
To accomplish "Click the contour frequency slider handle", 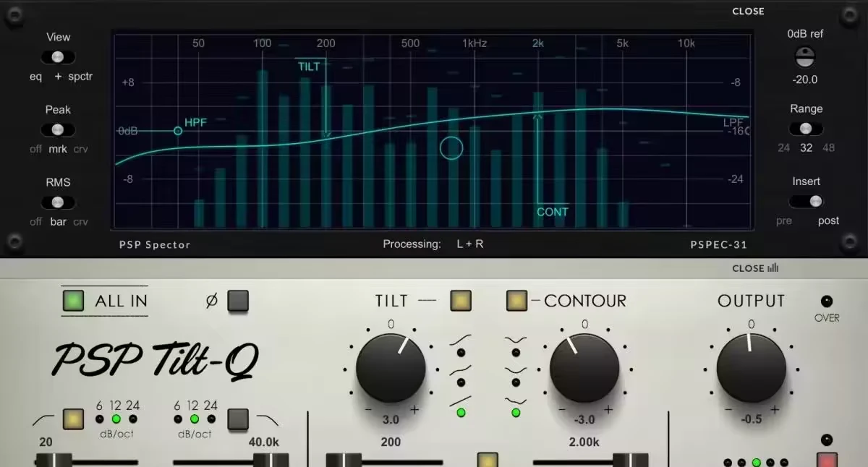I will pyautogui.click(x=631, y=460).
